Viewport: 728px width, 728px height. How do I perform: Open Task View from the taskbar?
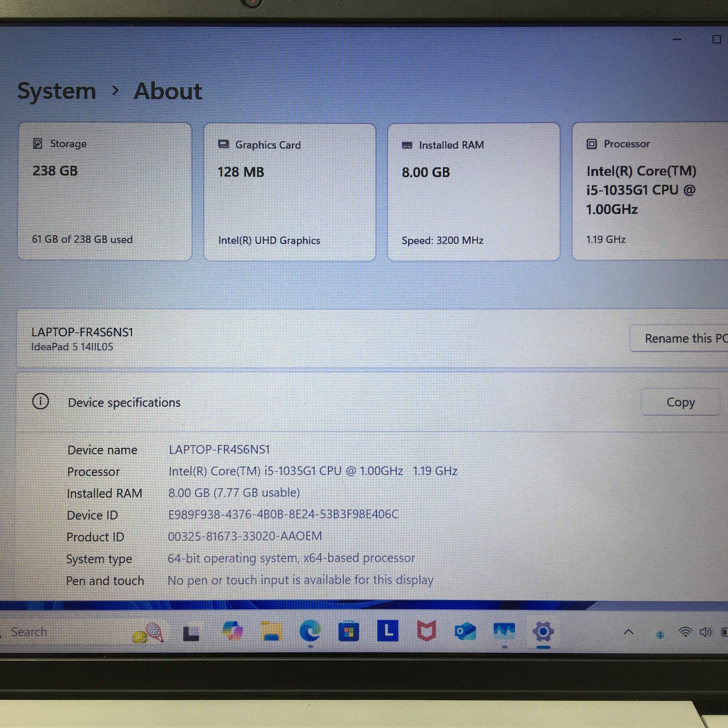click(191, 633)
